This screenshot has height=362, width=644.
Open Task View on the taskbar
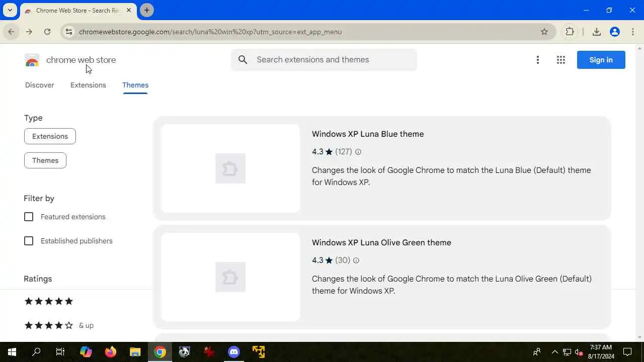[x=60, y=352]
